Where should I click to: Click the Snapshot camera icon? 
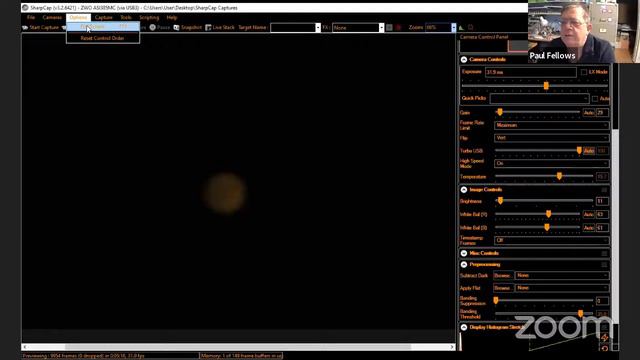point(176,27)
